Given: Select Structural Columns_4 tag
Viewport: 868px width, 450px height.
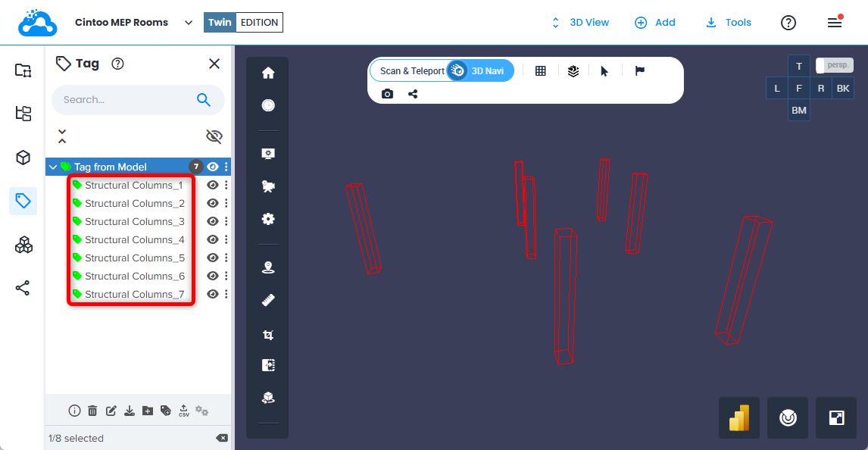Looking at the screenshot, I should click(x=135, y=239).
